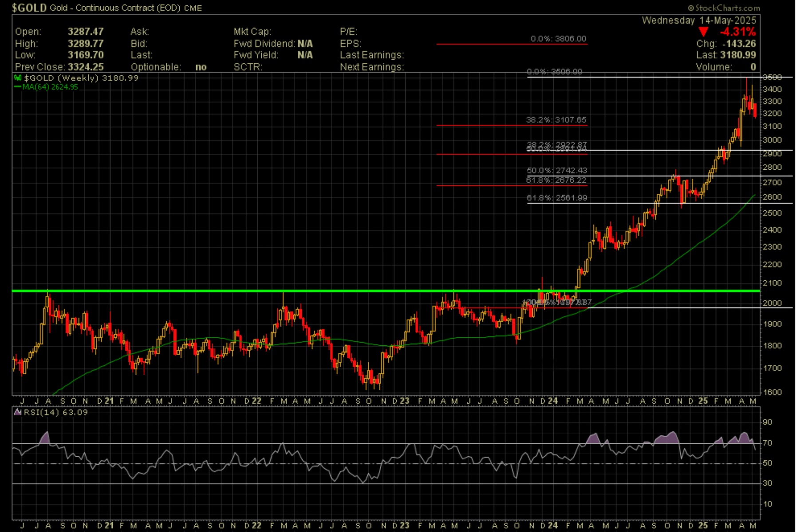The image size is (796, 532).
Task: Click the 3500 label on price axis
Action: [x=772, y=77]
